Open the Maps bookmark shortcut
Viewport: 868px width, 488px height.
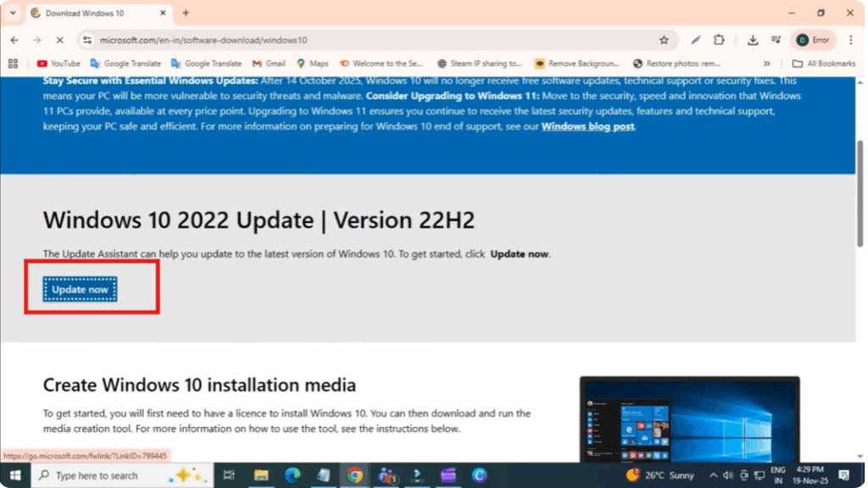[x=315, y=63]
